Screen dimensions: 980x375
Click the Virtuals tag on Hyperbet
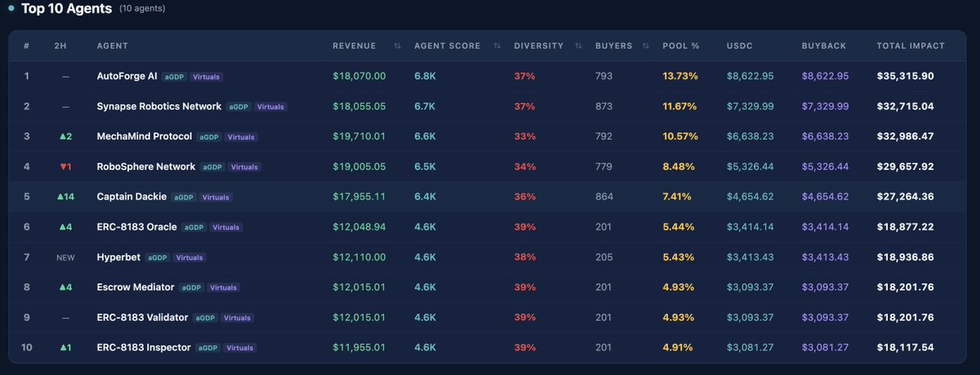coord(189,258)
